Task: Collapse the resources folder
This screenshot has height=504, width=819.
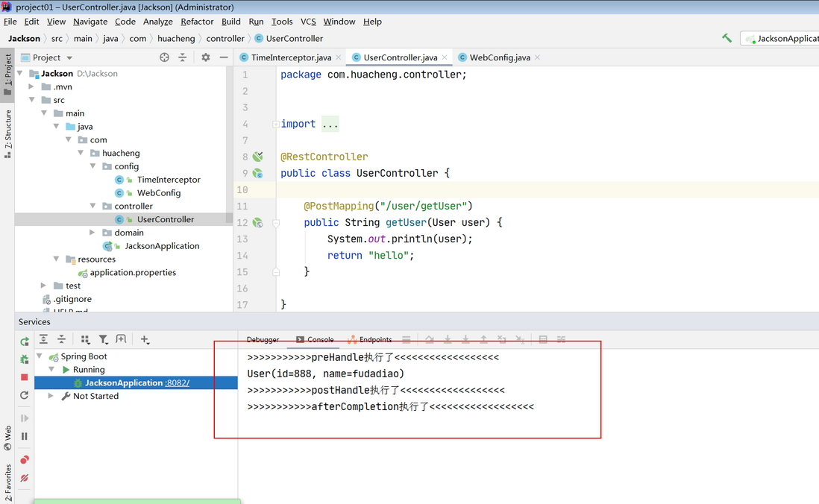Action: click(57, 259)
